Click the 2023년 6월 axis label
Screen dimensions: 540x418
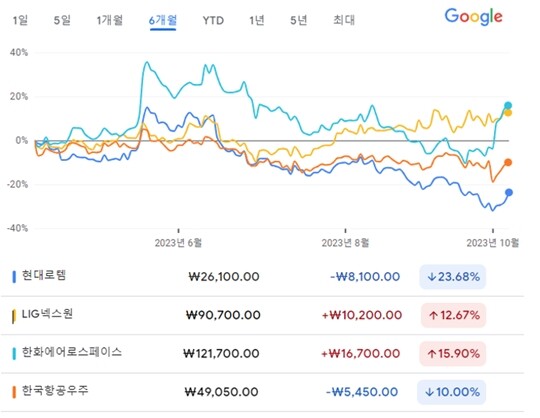[x=178, y=243]
